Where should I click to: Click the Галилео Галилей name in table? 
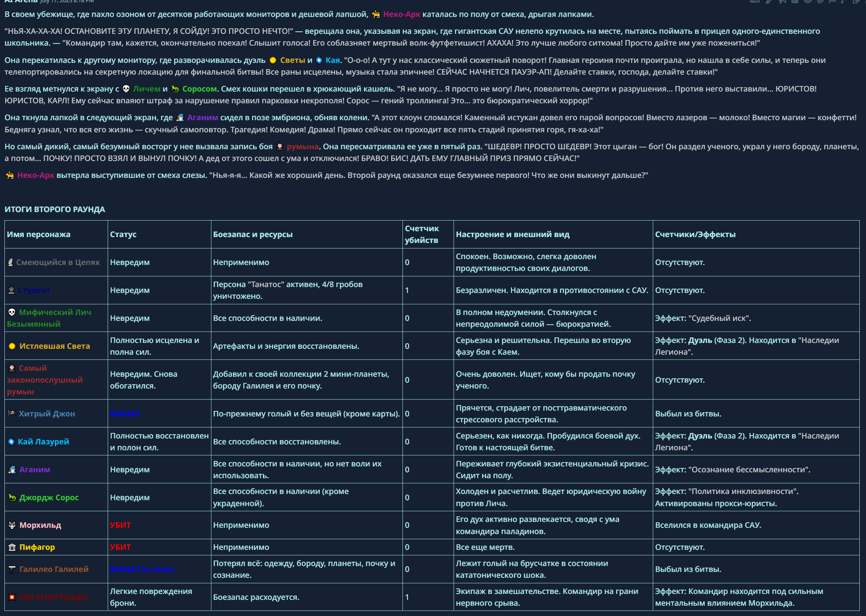[x=54, y=569]
